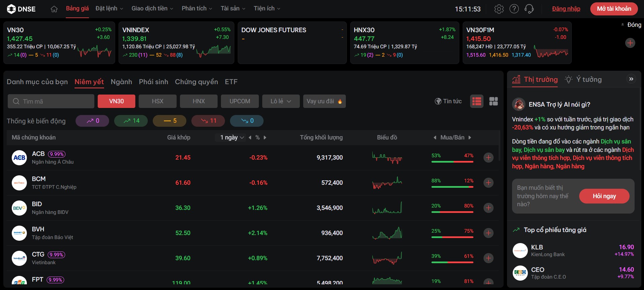
Task: Click the BVH company logo
Action: pos(19,233)
